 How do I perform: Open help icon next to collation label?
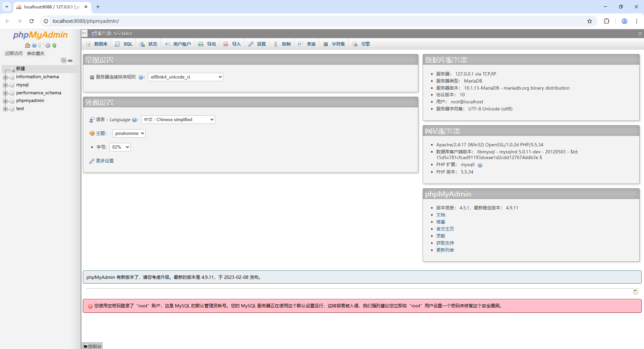pyautogui.click(x=141, y=77)
